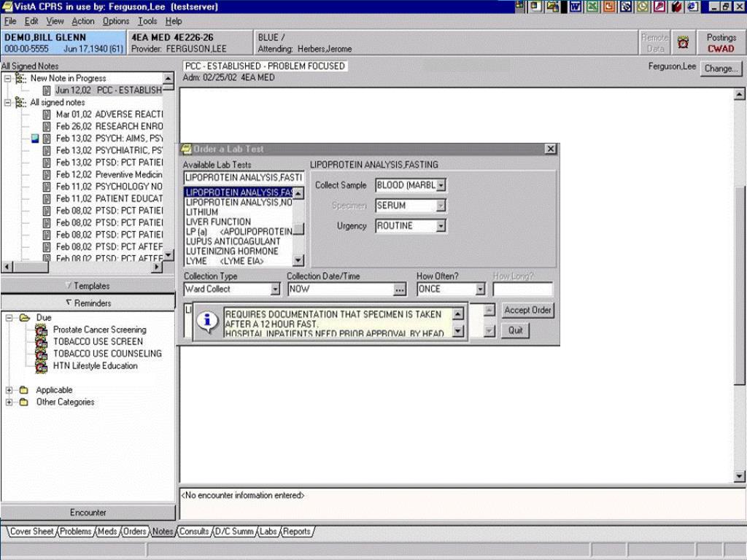Click the DEMO,BILL GLENN patient header
The height and width of the screenshot is (560, 747).
tap(63, 43)
